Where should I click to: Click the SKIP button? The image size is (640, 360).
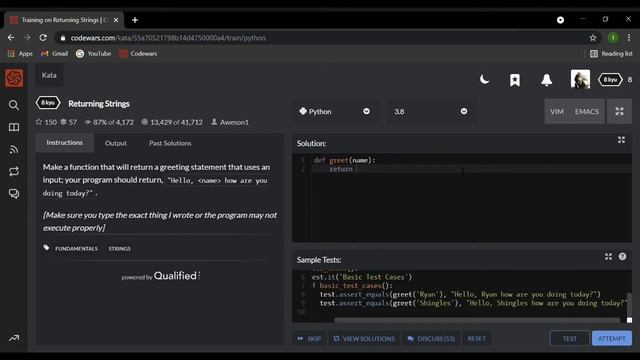pos(309,338)
